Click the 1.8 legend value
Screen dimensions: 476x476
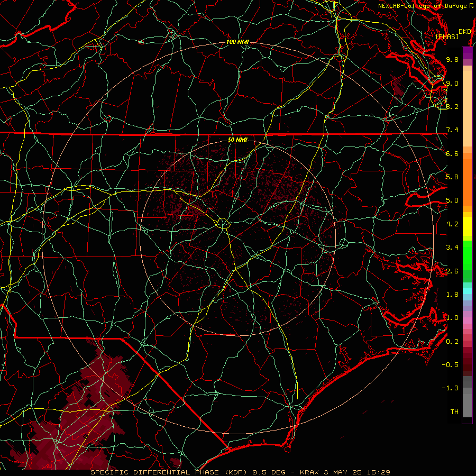click(x=452, y=295)
